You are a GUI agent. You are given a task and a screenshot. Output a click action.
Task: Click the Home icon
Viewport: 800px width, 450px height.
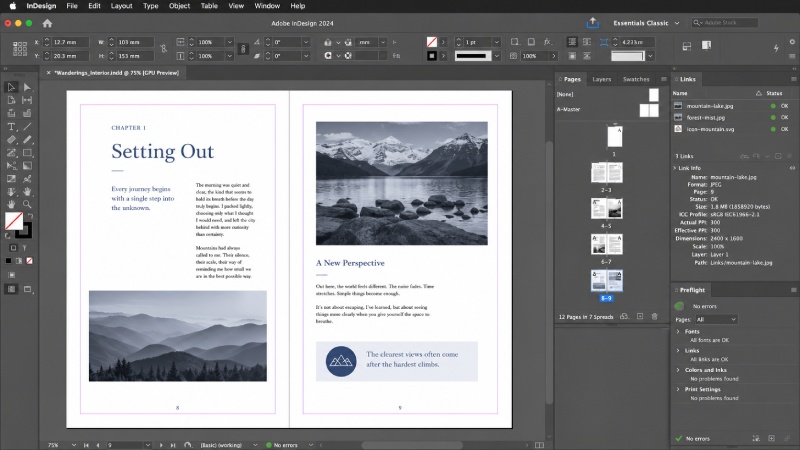tap(47, 23)
